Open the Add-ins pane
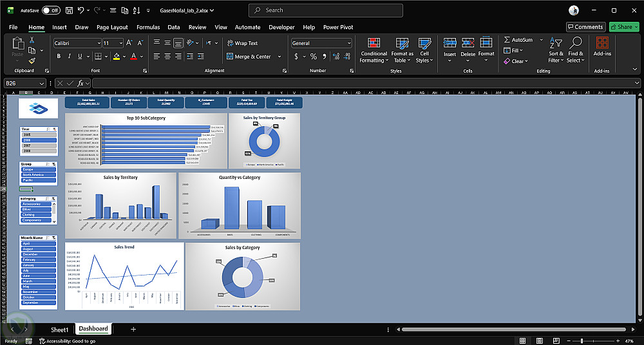The width and height of the screenshot is (644, 345). pos(602,46)
